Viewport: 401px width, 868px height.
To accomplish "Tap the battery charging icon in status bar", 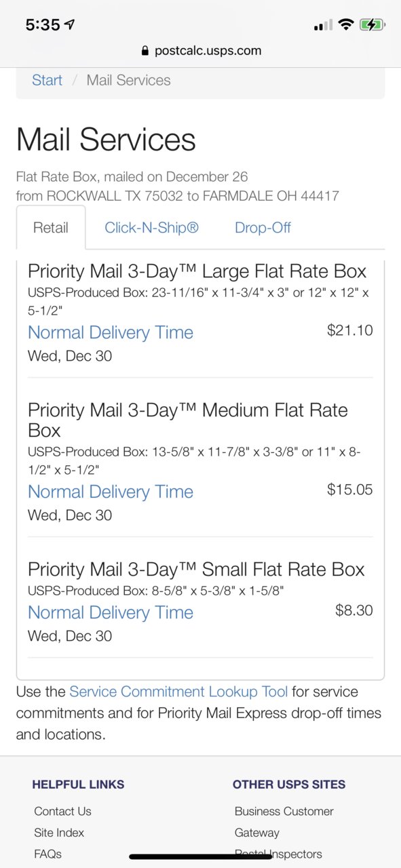I will (373, 25).
